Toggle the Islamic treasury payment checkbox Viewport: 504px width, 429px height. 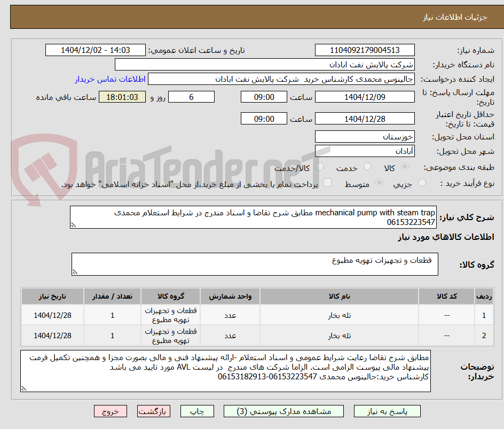click(327, 182)
